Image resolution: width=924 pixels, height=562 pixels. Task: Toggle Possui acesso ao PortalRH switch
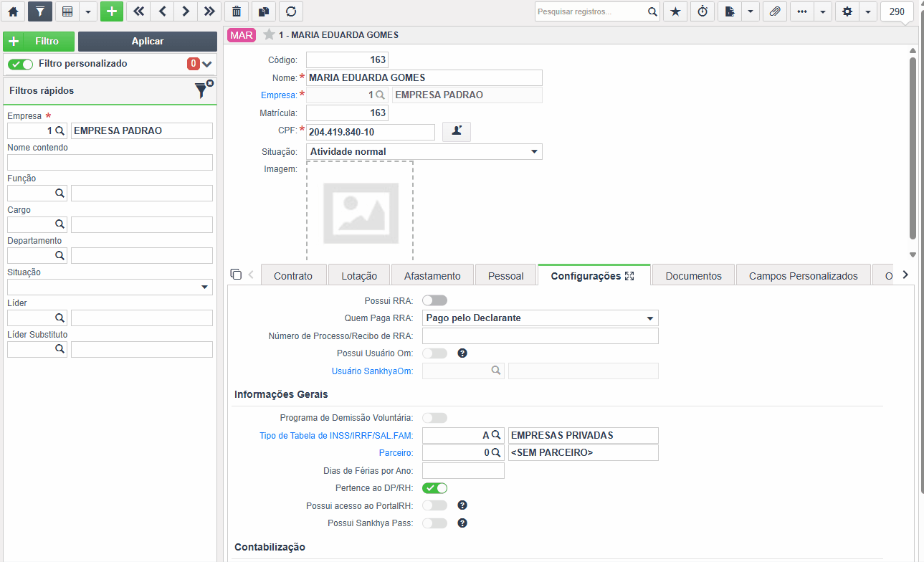point(435,505)
